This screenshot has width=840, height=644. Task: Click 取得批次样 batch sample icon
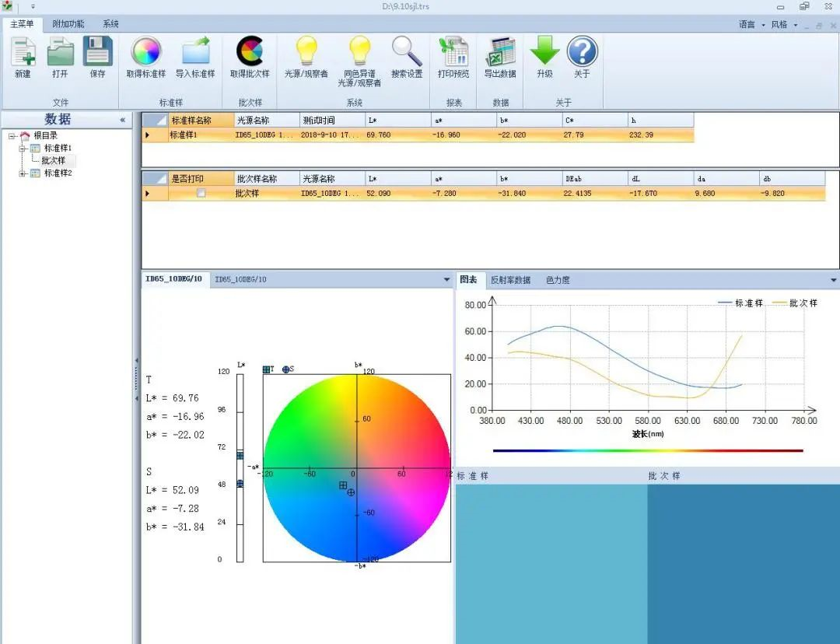pos(250,53)
